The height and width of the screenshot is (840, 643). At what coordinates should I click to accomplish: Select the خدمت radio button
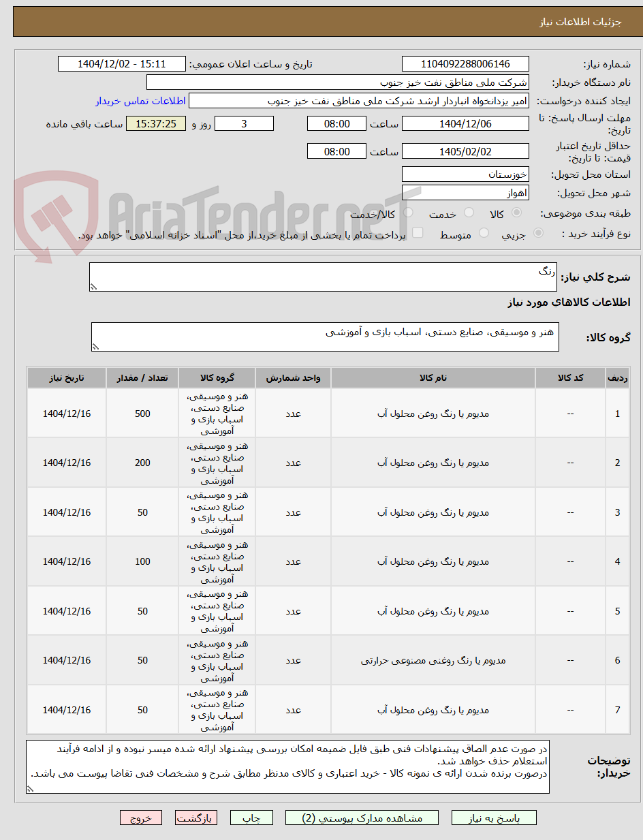(469, 213)
